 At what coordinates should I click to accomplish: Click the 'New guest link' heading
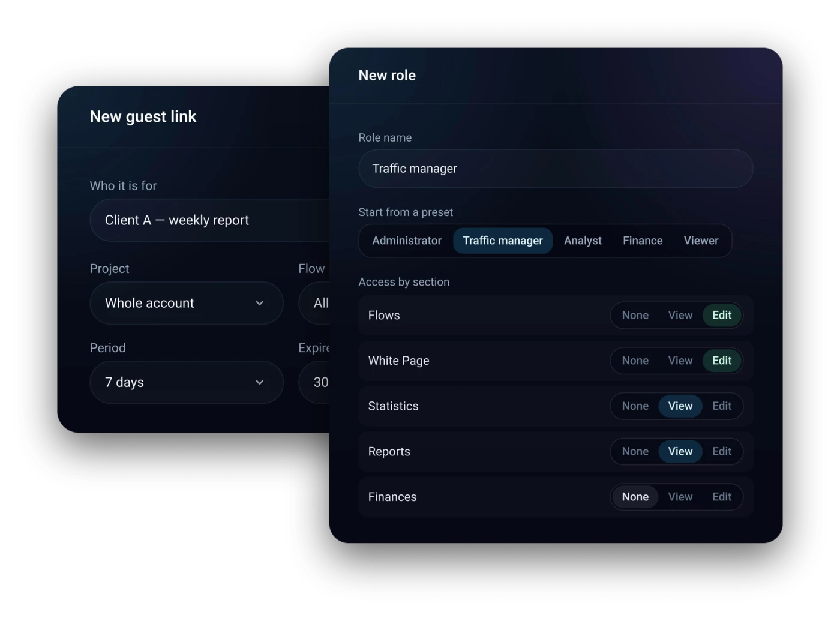(x=143, y=116)
